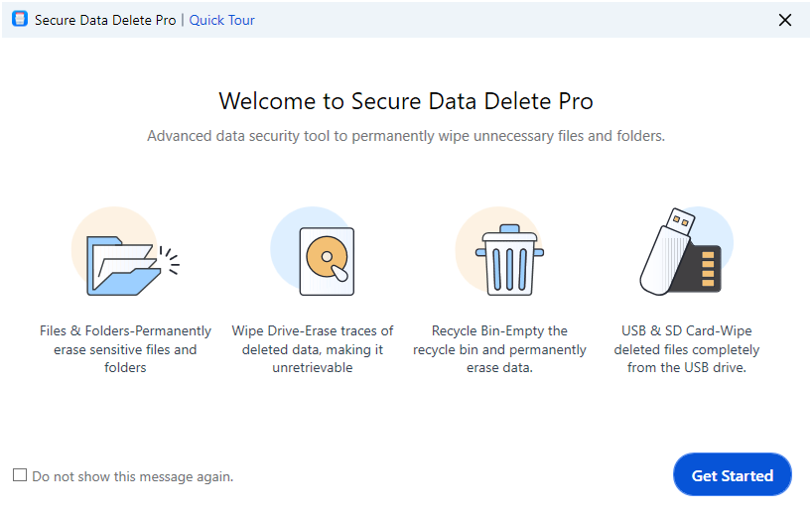
Task: Select the Files & Folders open folder icon
Action: tap(123, 266)
